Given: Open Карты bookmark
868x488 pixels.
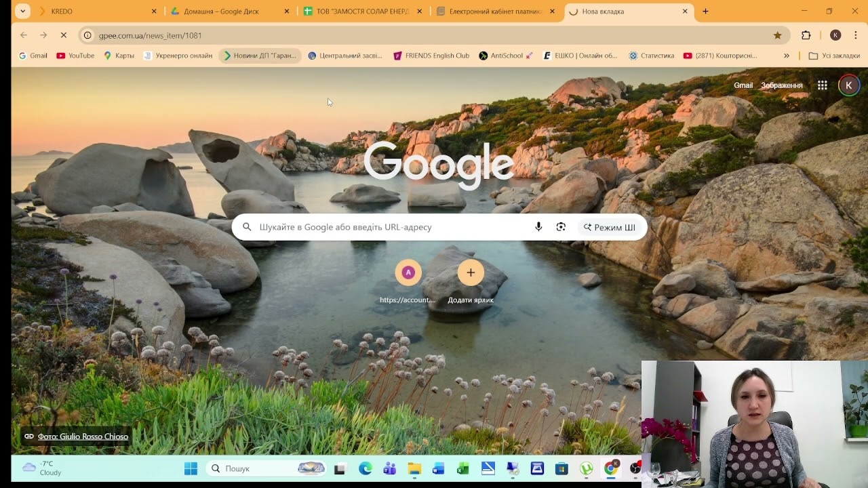Looking at the screenshot, I should [119, 56].
